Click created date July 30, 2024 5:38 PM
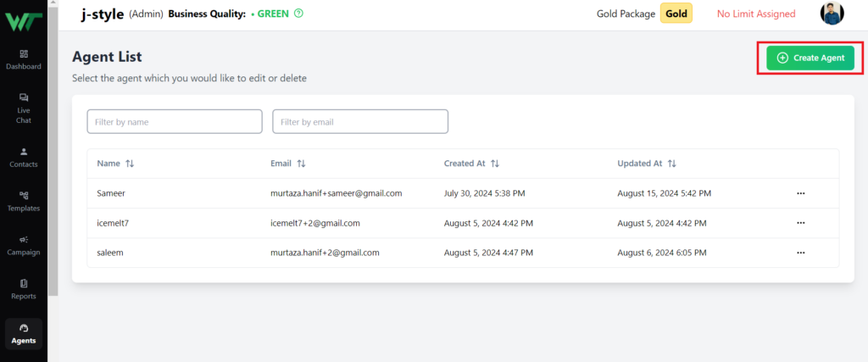Image resolution: width=868 pixels, height=362 pixels. click(x=484, y=193)
